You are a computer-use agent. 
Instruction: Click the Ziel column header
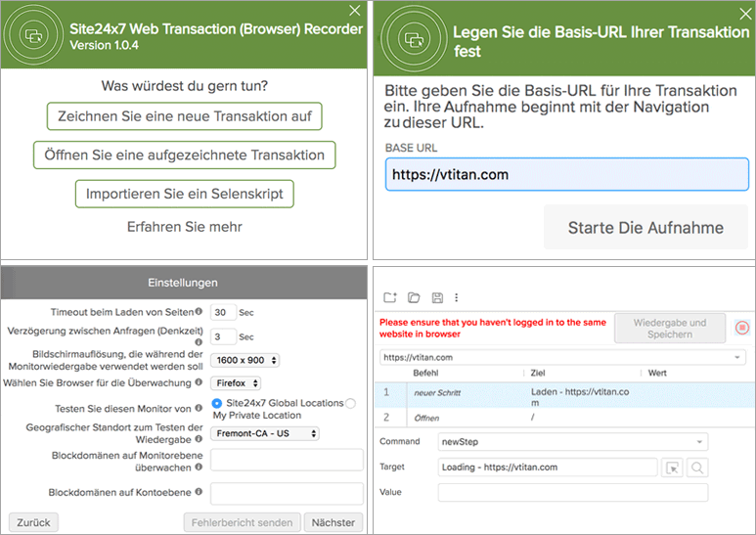[538, 373]
